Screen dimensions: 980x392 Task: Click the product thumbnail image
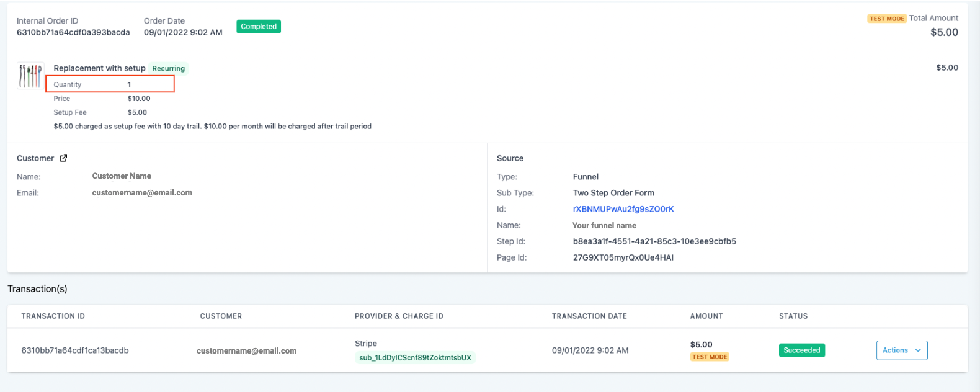click(30, 76)
